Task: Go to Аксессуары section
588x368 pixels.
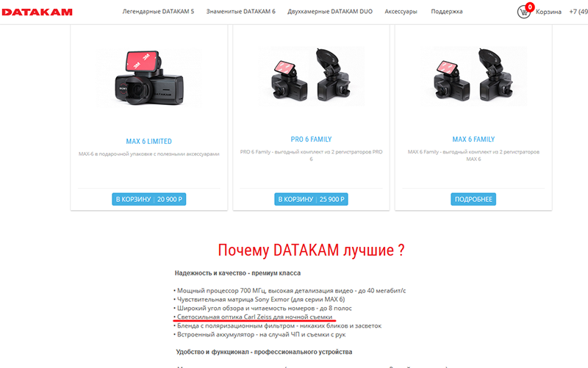Action: pos(401,12)
